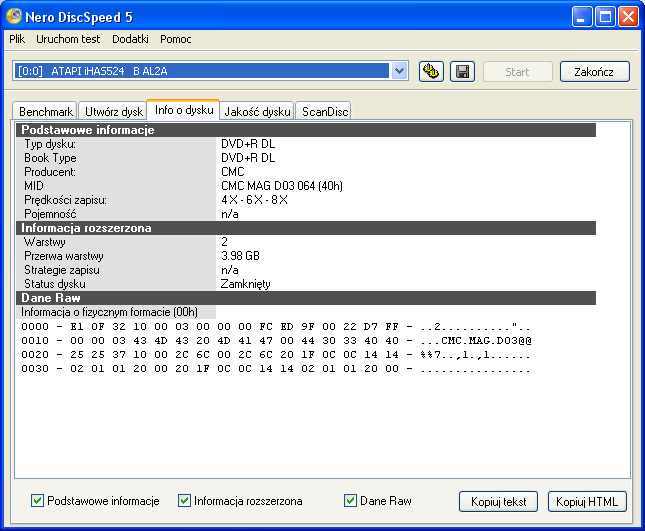The image size is (645, 531).
Task: Click the Typ dysku label
Action: (50, 144)
